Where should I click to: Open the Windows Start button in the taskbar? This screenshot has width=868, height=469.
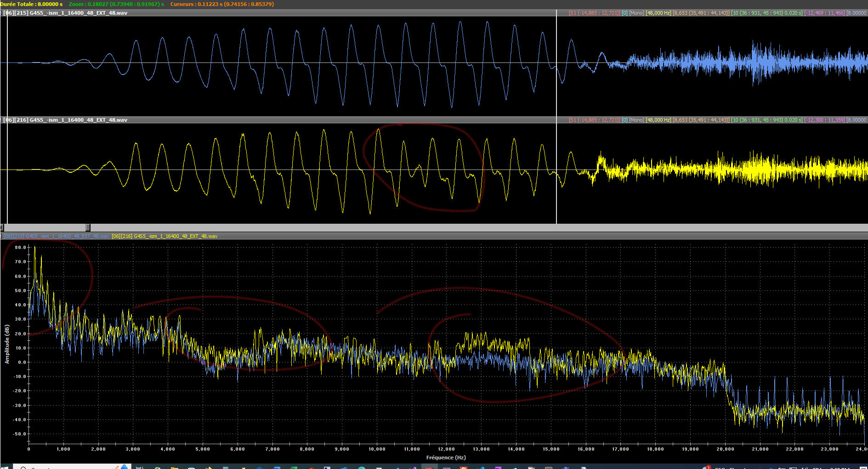pyautogui.click(x=6, y=467)
